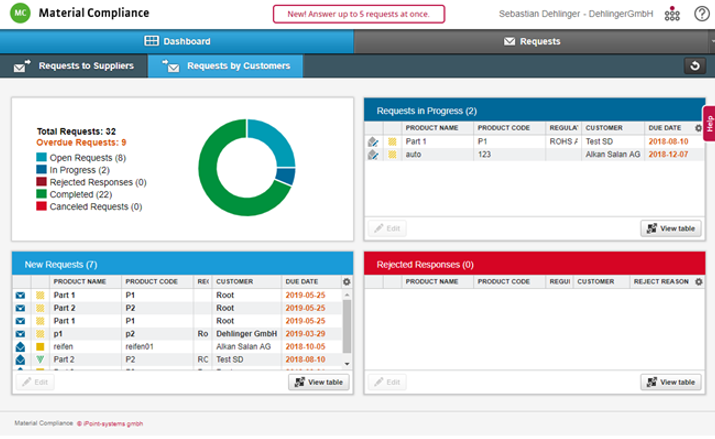This screenshot has width=715, height=439.
Task: Click username Sebastian Dehlinger - DehlingerGmbH
Action: point(575,14)
